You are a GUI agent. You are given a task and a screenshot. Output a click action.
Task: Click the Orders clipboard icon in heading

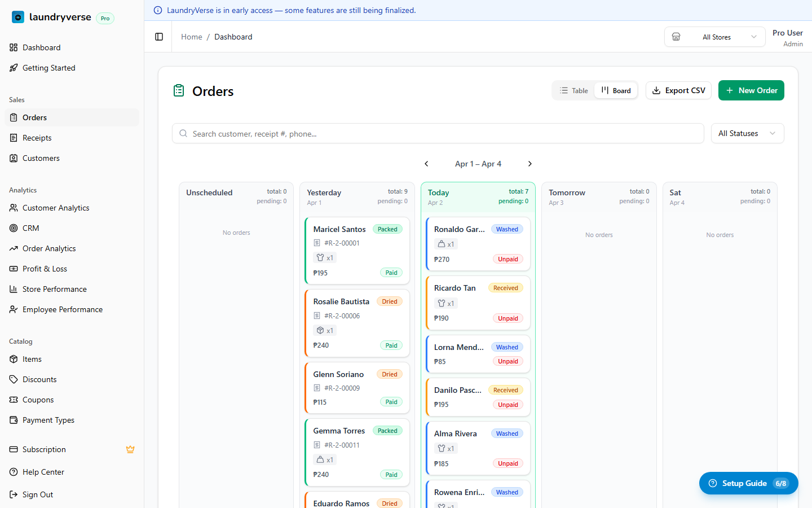coord(179,90)
